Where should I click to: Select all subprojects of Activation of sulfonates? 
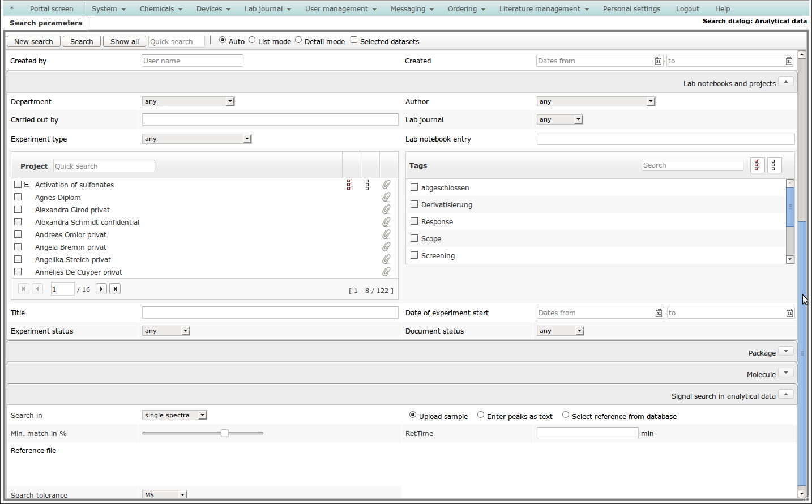coord(349,185)
